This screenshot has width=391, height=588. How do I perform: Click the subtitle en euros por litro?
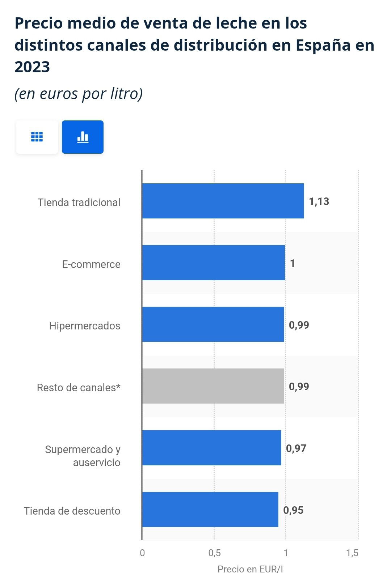click(x=79, y=94)
